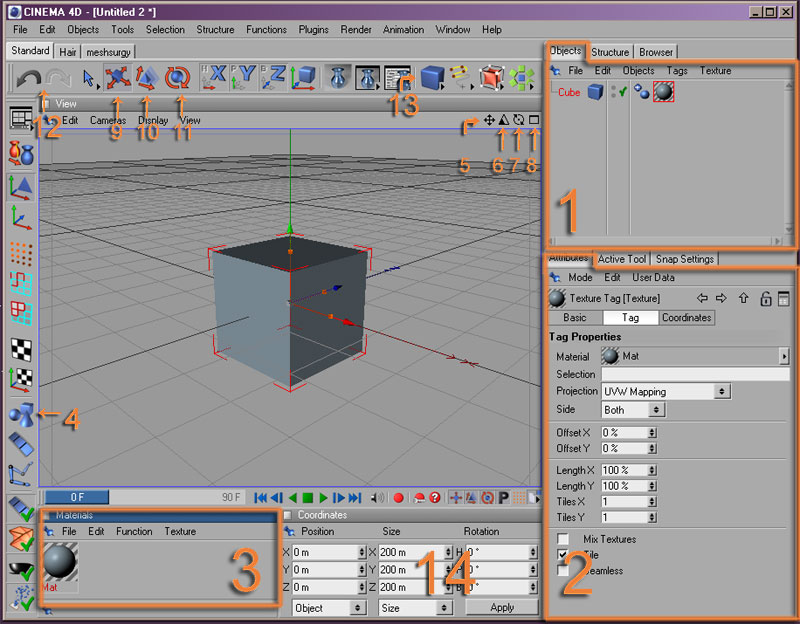The height and width of the screenshot is (624, 800).
Task: Select the Object Axis tool
Action: click(21, 218)
